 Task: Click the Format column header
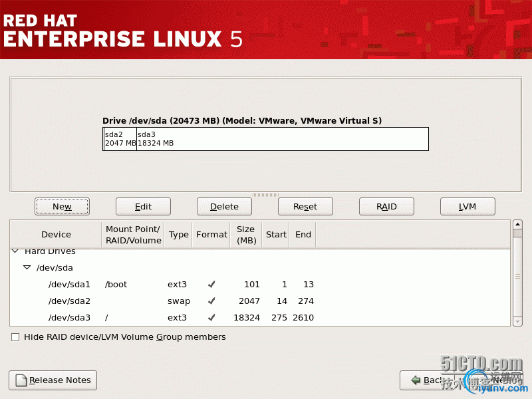(211, 235)
